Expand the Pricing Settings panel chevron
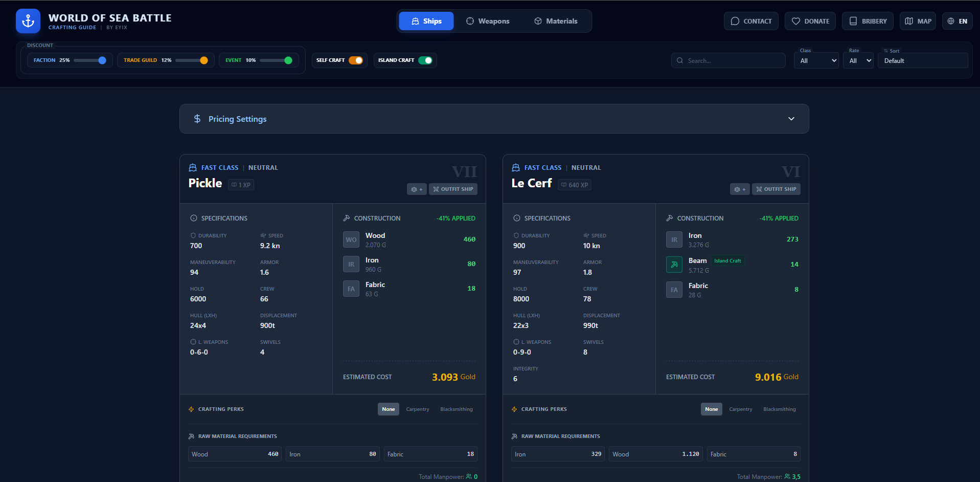This screenshot has height=482, width=980. 791,119
